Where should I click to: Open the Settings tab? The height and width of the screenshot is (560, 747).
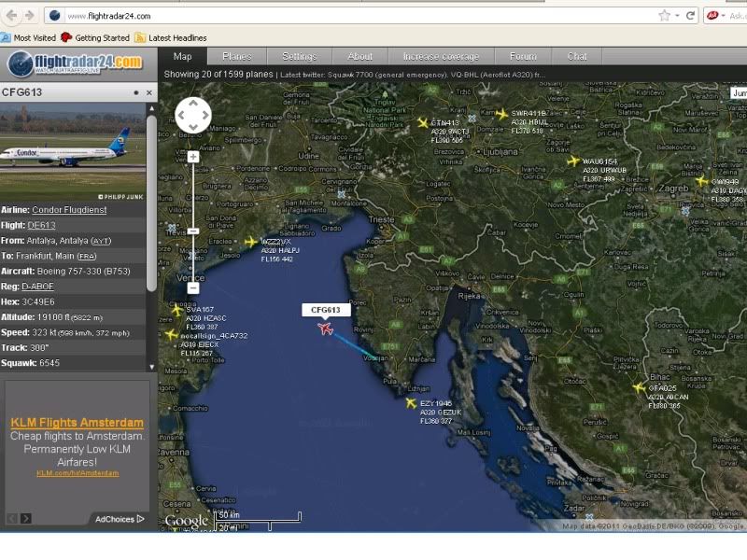tap(299, 56)
